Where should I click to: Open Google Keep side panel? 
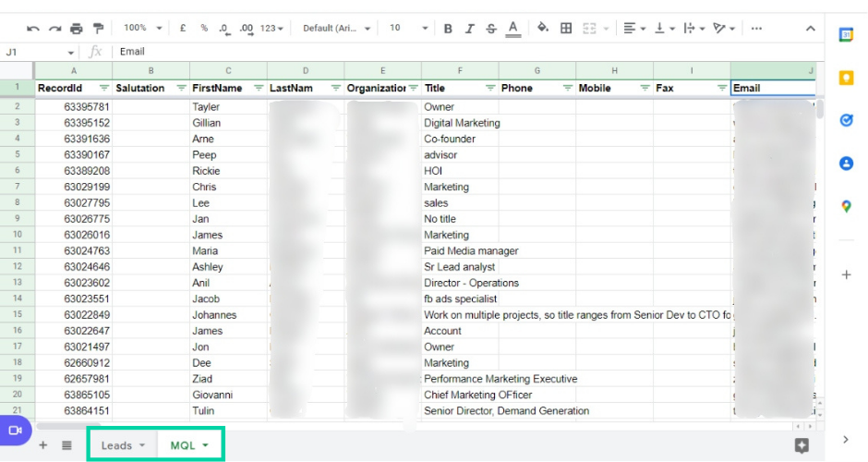point(846,79)
